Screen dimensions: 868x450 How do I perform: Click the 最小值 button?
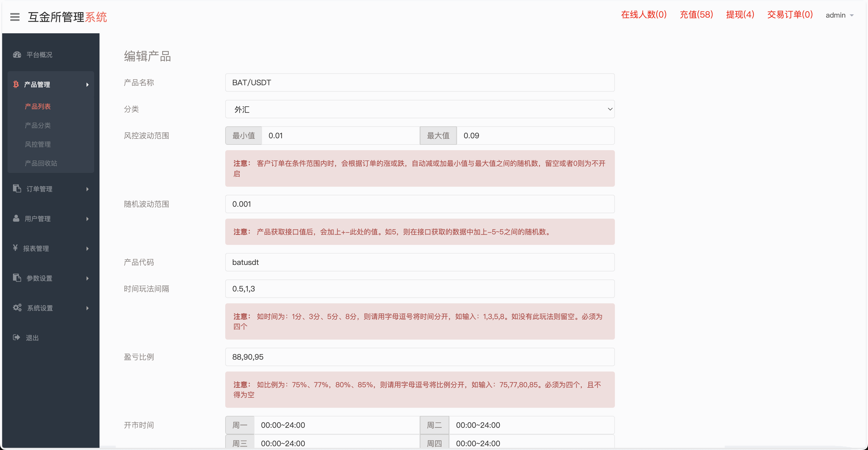[x=243, y=136]
